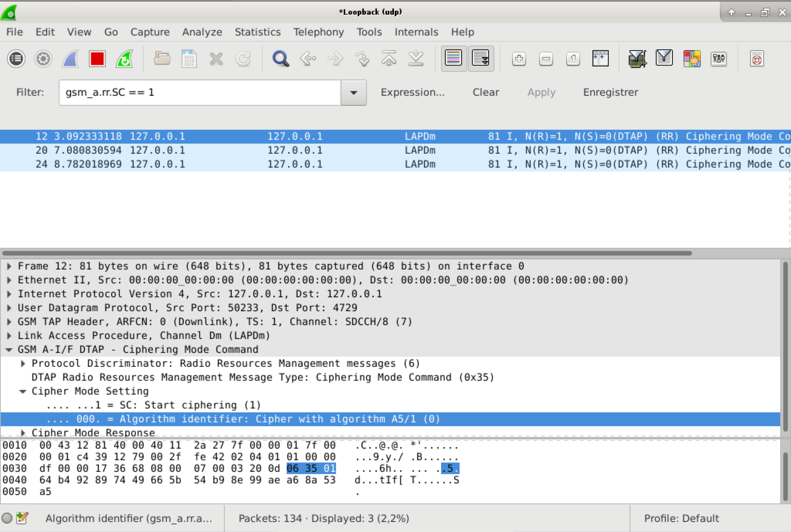
Task: Open the Analyze menu
Action: point(202,32)
